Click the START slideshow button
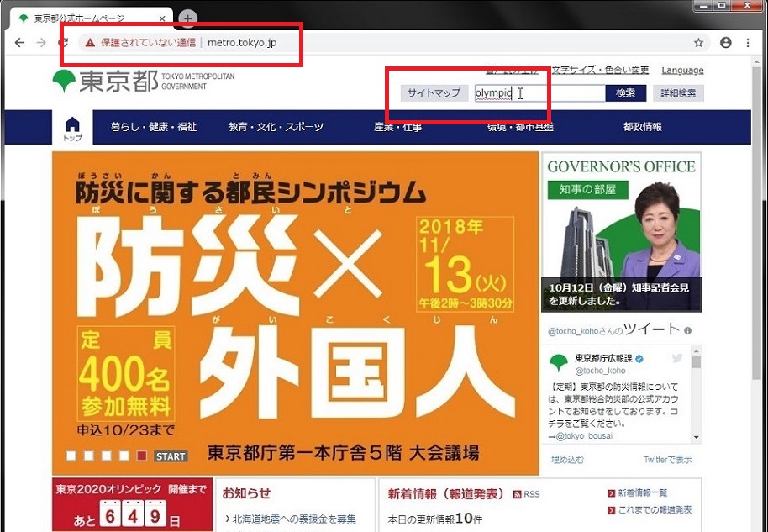This screenshot has height=532, width=768. coord(171,456)
